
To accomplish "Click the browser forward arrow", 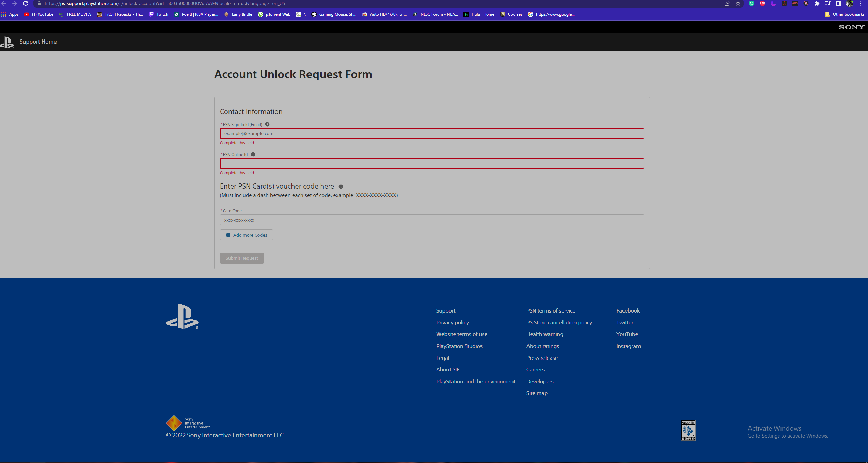I will tap(15, 3).
